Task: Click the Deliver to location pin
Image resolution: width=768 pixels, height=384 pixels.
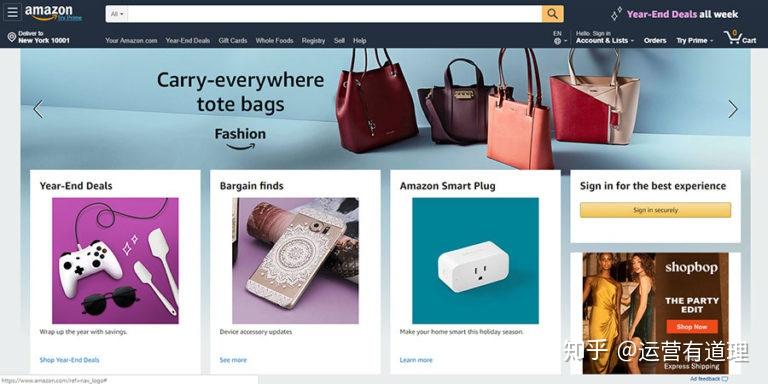Action: pos(12,37)
